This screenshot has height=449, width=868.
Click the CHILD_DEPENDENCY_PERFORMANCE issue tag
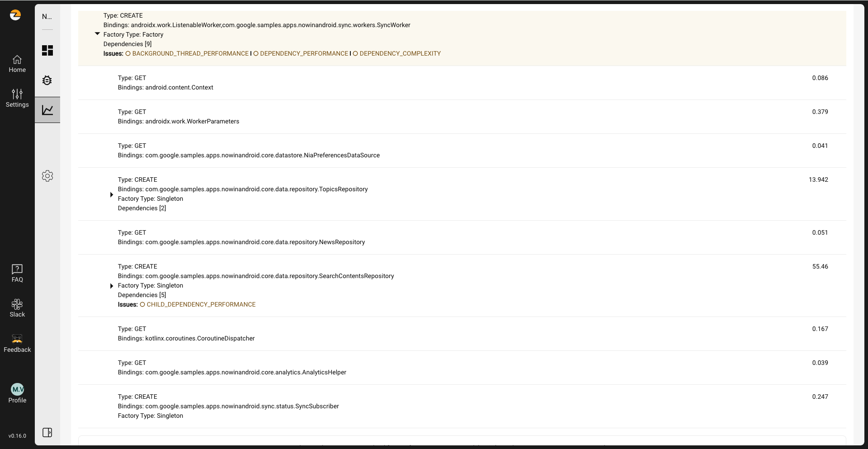[201, 304]
